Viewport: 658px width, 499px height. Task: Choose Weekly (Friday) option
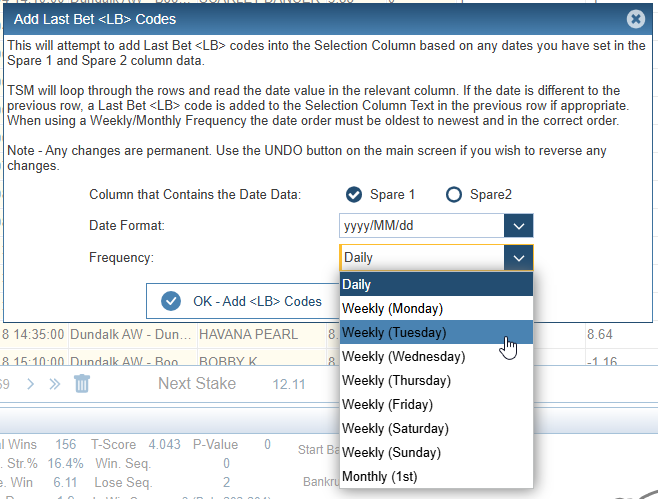click(436, 404)
